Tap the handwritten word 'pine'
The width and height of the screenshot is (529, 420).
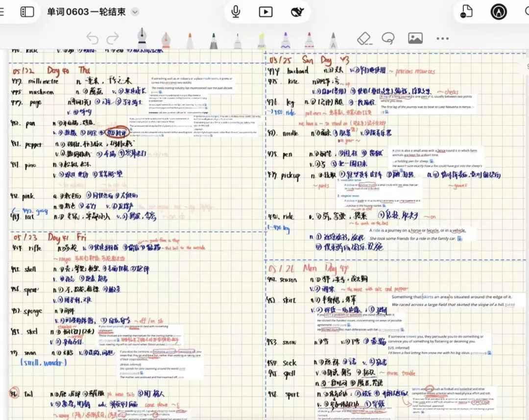30,166
